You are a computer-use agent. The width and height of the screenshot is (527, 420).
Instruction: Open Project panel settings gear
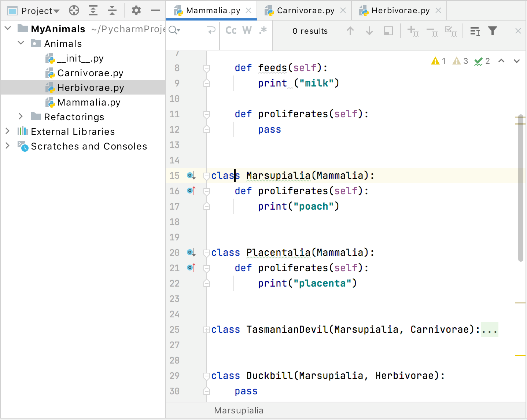pos(136,11)
